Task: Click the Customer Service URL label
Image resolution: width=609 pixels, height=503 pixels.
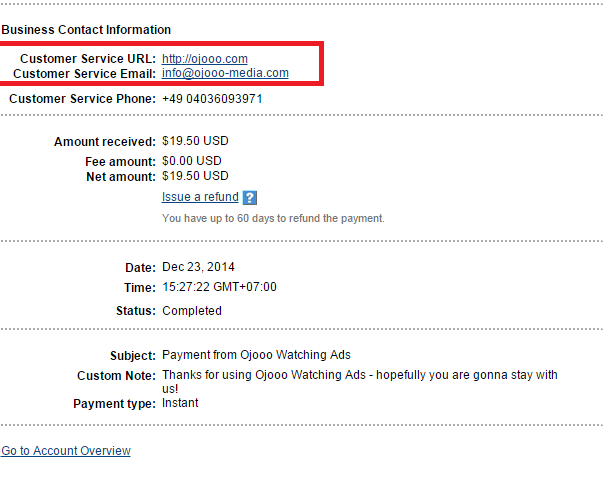Action: (x=88, y=59)
